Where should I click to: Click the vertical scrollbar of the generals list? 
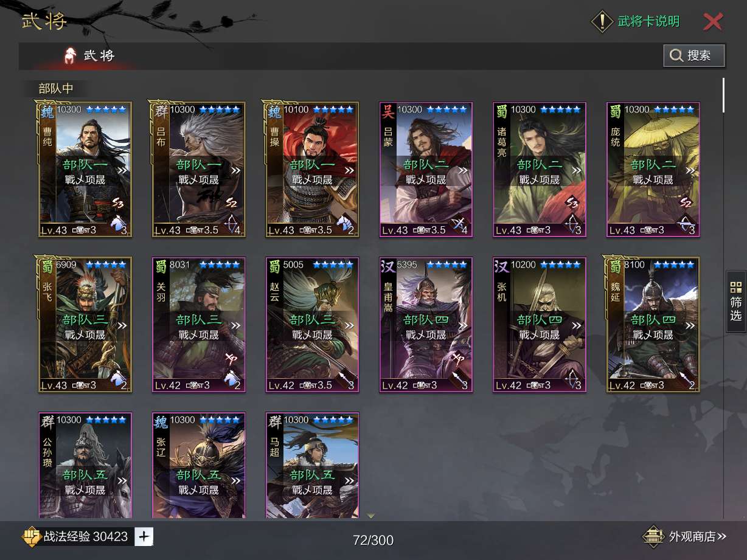coord(723,95)
